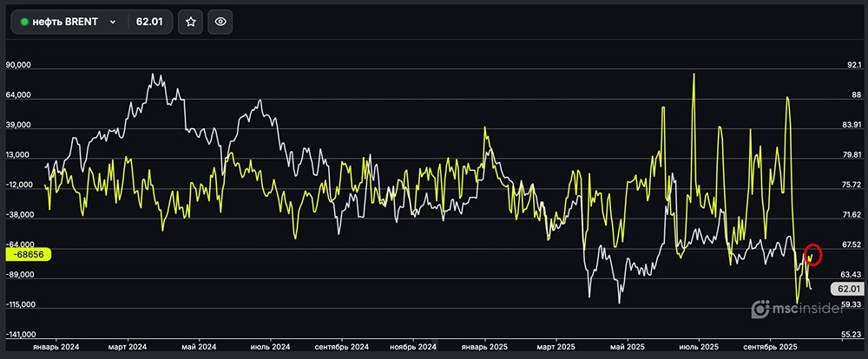Screen dimensions: 868x359
Task: Click the 75.72 right axis value
Action: pos(852,185)
